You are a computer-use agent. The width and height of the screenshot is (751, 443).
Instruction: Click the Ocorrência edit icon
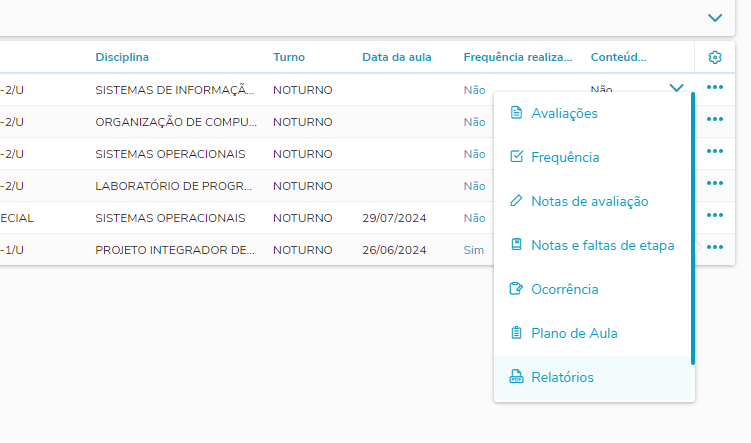point(516,289)
